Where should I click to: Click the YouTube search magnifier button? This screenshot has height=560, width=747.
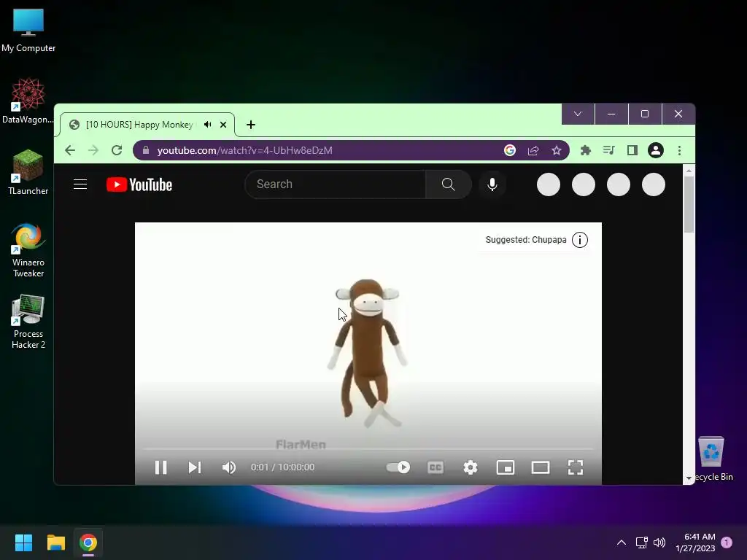(449, 184)
